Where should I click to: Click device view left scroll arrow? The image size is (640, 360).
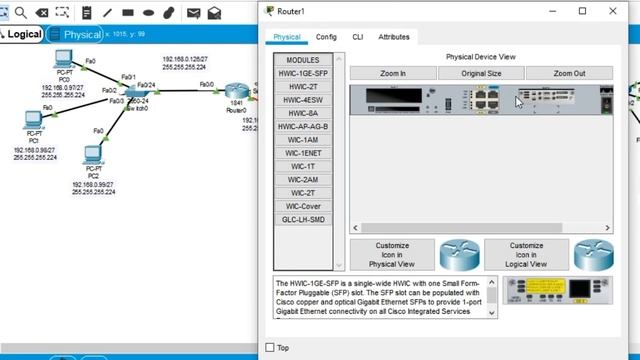tap(355, 228)
